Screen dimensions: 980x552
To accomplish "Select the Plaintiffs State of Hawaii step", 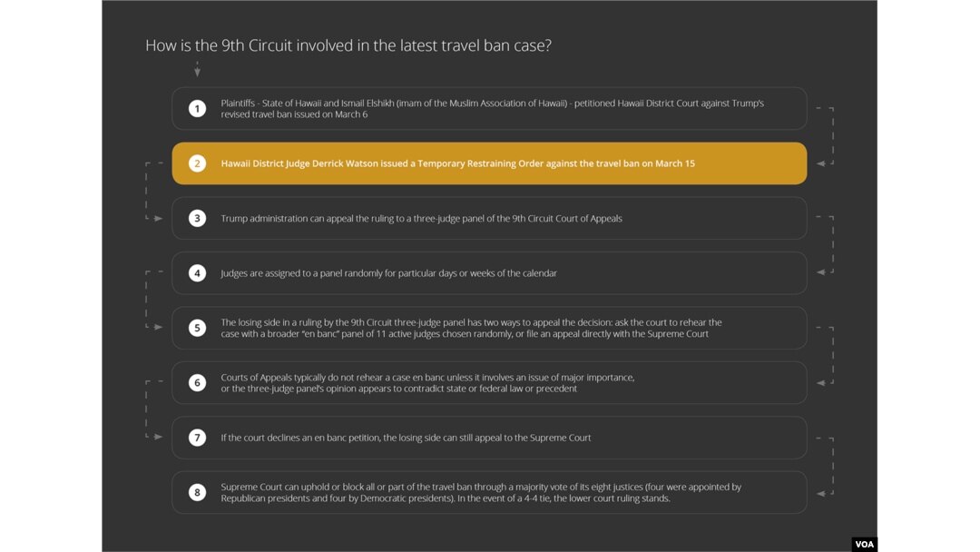I will pos(489,109).
